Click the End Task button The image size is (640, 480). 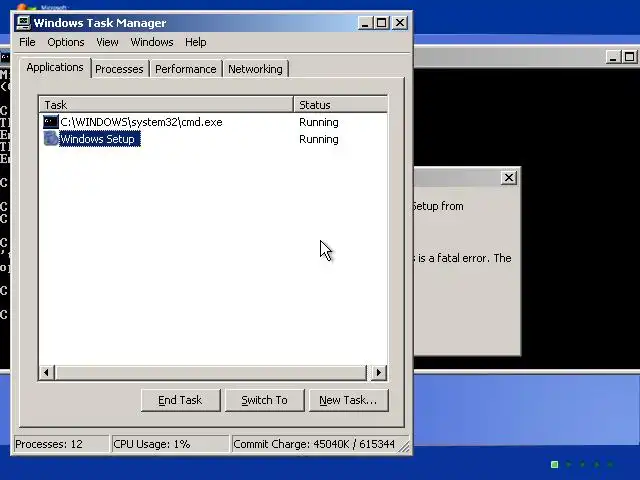180,400
